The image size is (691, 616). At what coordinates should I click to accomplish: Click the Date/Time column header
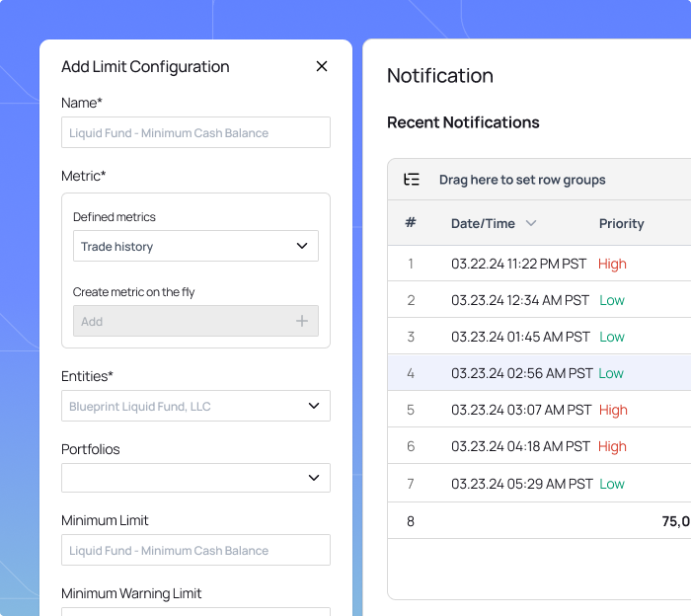pos(483,223)
